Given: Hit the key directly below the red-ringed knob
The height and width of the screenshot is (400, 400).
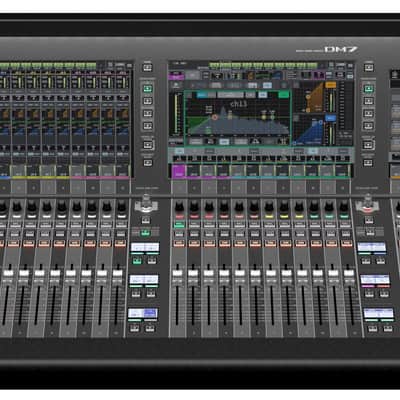Looking at the screenshot, I should (x=369, y=220).
